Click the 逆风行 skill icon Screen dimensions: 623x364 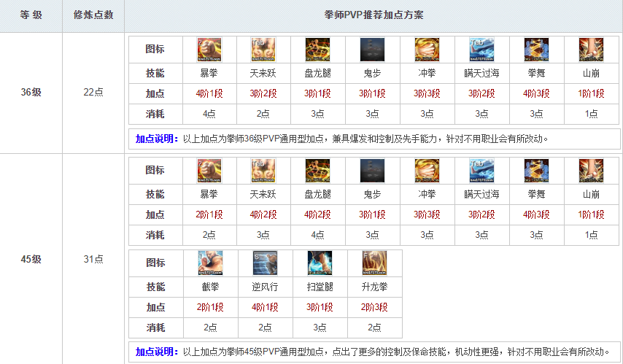265,263
